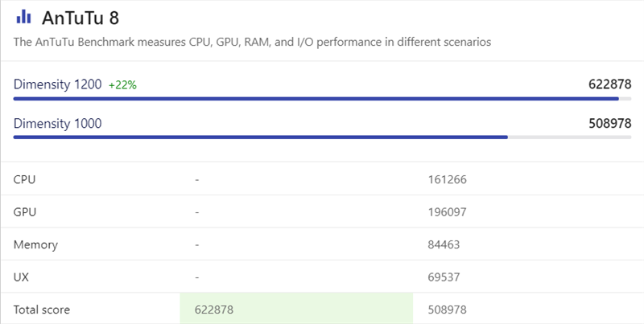Select the GPU row label
The height and width of the screenshot is (324, 644).
[x=25, y=212]
